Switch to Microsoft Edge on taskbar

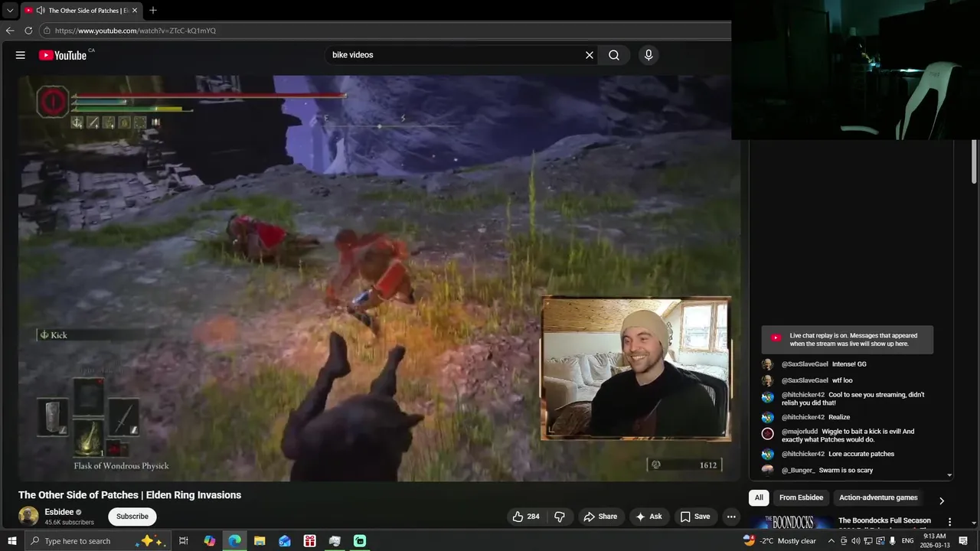[234, 541]
